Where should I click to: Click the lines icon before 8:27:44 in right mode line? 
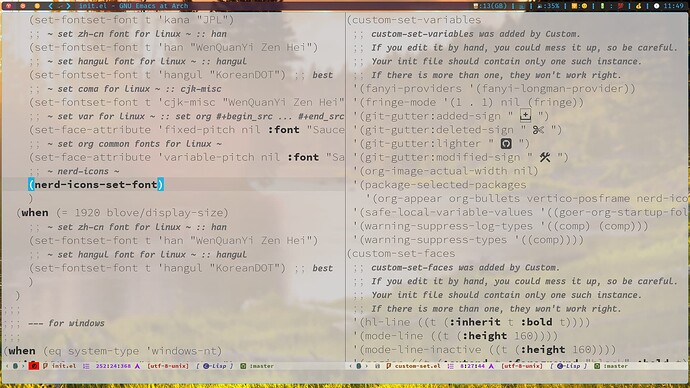[451, 366]
